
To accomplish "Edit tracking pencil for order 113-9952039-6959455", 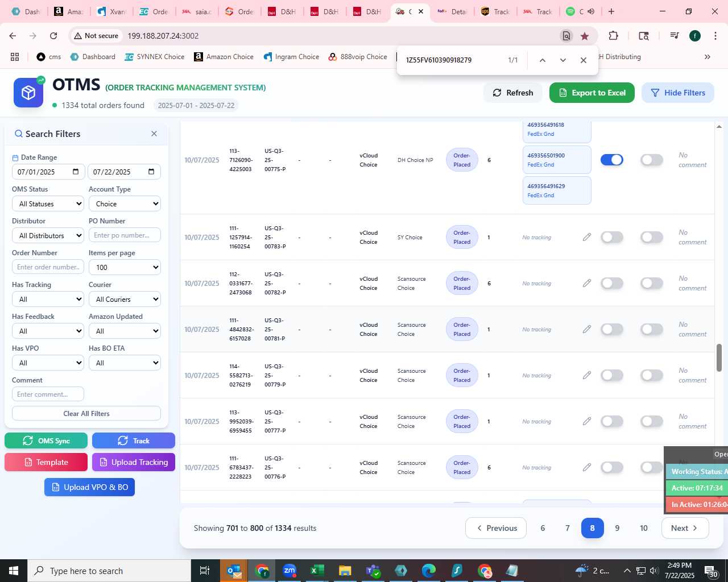I will click(587, 421).
